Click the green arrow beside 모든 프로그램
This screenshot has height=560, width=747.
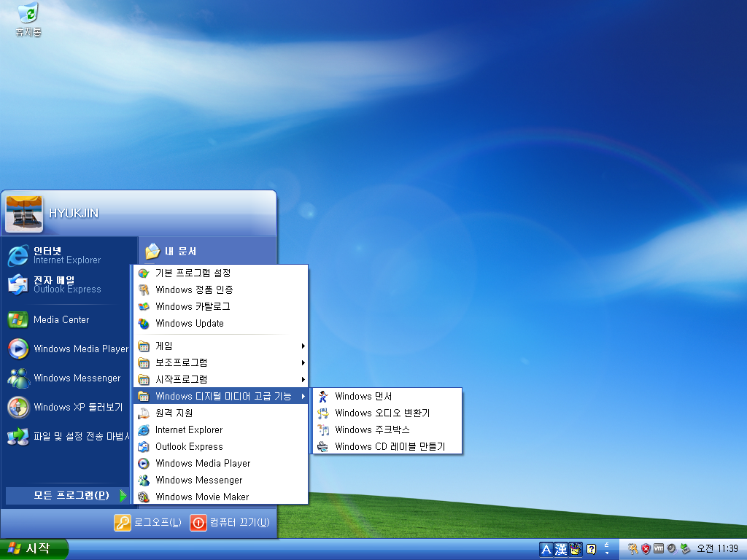(123, 496)
